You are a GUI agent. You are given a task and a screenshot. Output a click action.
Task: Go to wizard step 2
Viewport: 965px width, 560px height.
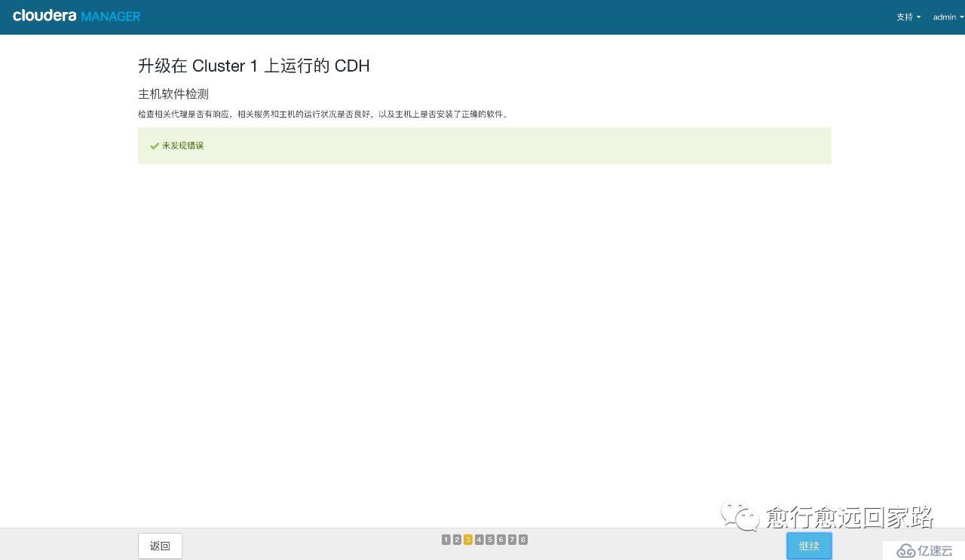pyautogui.click(x=457, y=540)
